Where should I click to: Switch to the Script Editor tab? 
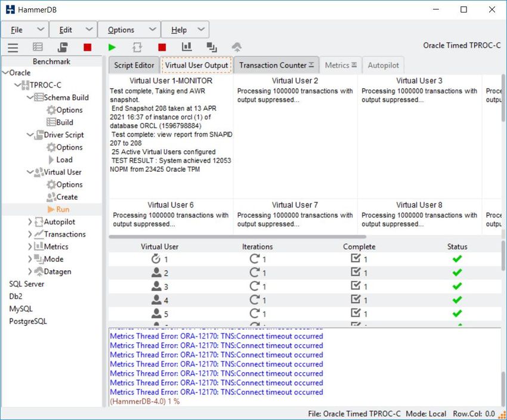point(134,65)
